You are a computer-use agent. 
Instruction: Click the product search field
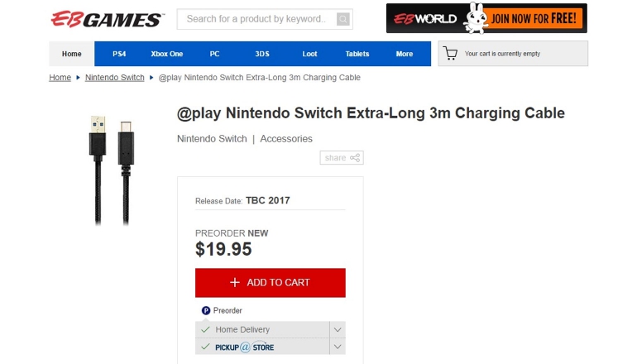255,19
